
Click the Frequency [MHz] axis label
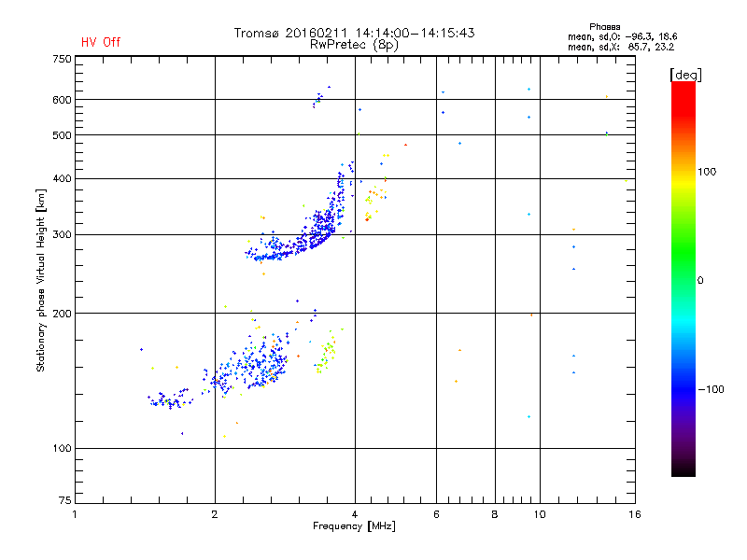(354, 526)
